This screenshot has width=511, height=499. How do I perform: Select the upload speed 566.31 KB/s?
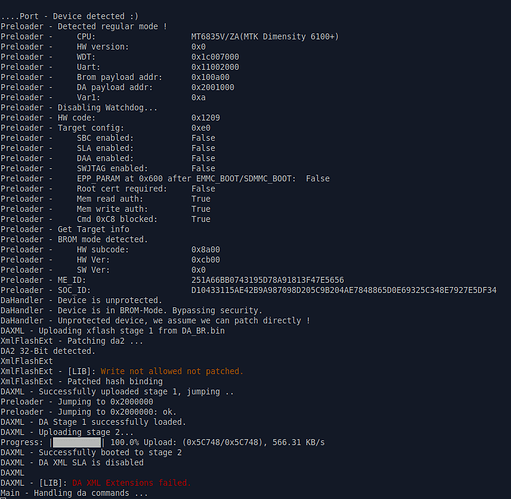[x=298, y=442]
